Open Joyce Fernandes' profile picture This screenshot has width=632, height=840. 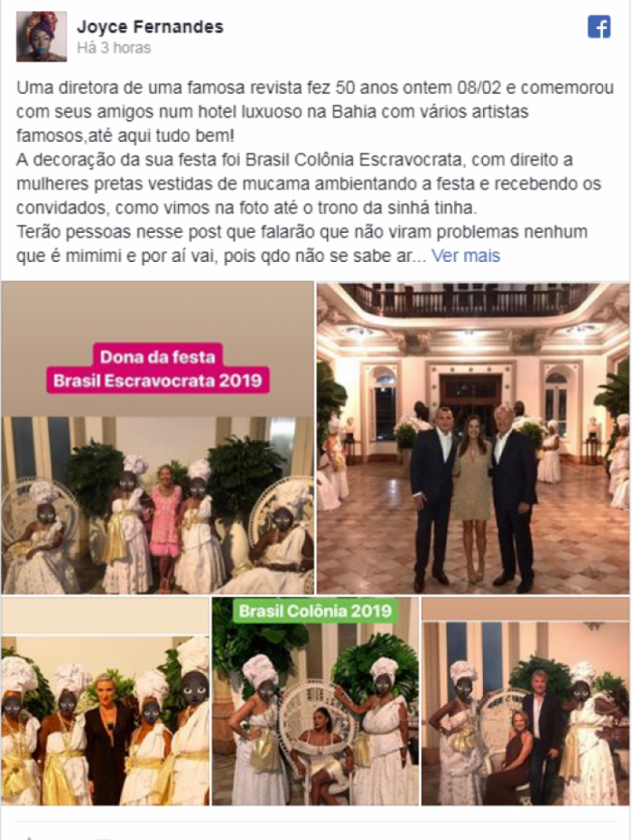tap(42, 36)
